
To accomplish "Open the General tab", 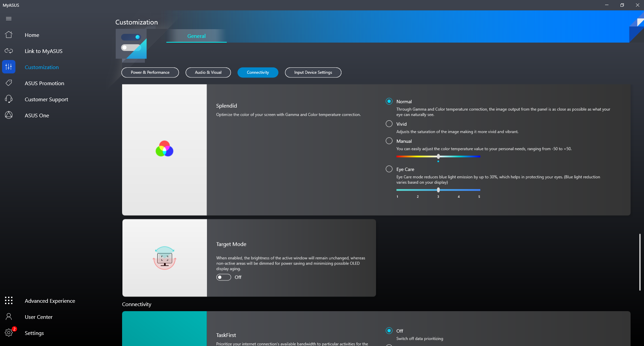I will tap(197, 36).
